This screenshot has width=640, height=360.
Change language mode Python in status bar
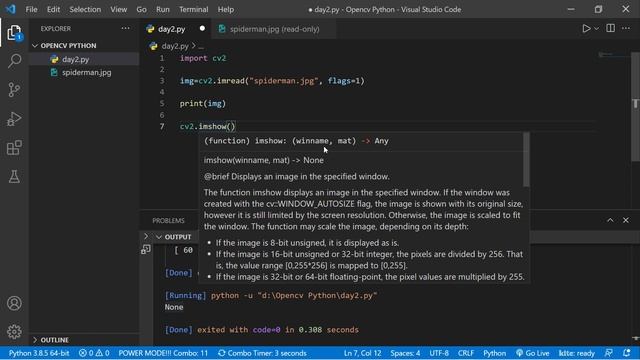[x=494, y=353]
